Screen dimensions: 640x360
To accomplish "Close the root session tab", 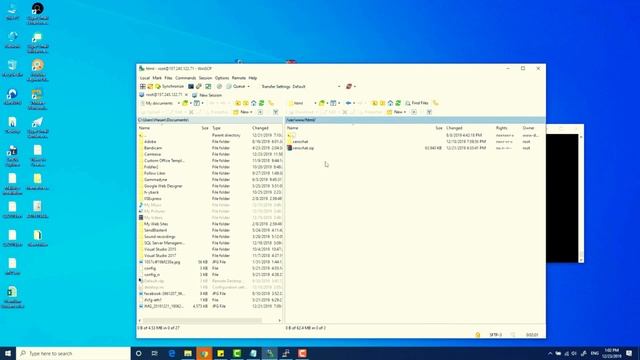I will tap(187, 95).
